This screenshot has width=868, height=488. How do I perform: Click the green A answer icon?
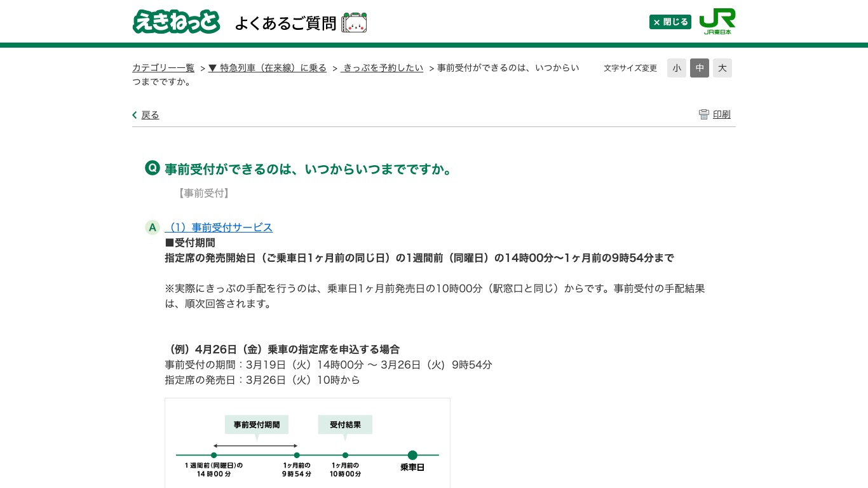pyautogui.click(x=153, y=227)
